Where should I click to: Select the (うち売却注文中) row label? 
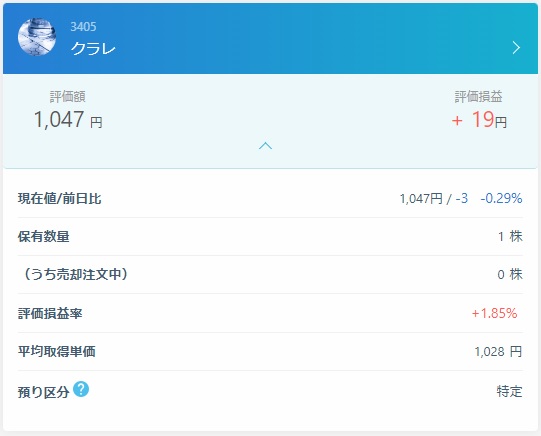pos(73,274)
